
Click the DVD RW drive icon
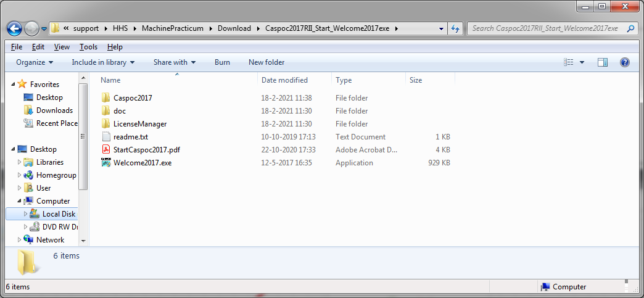(35, 227)
